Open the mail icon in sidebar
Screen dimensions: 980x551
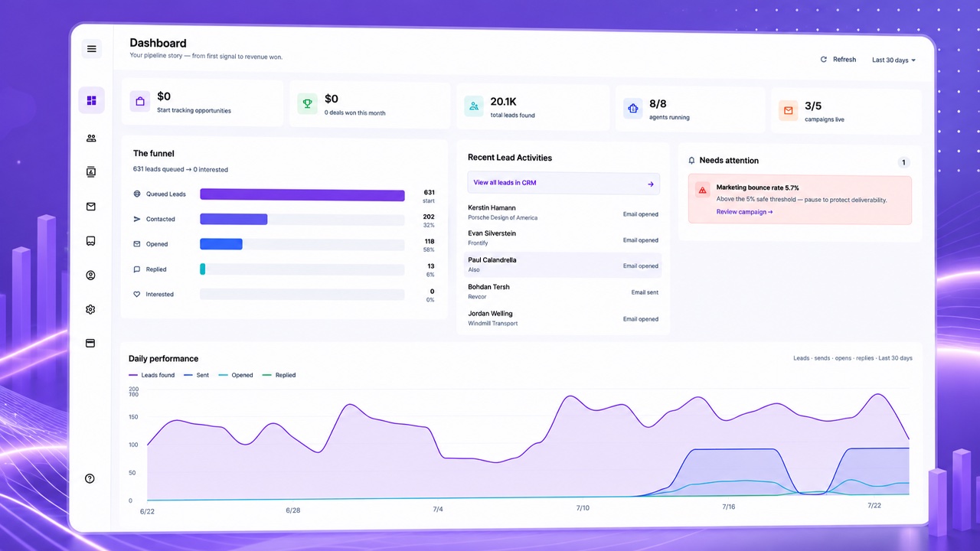pos(91,207)
